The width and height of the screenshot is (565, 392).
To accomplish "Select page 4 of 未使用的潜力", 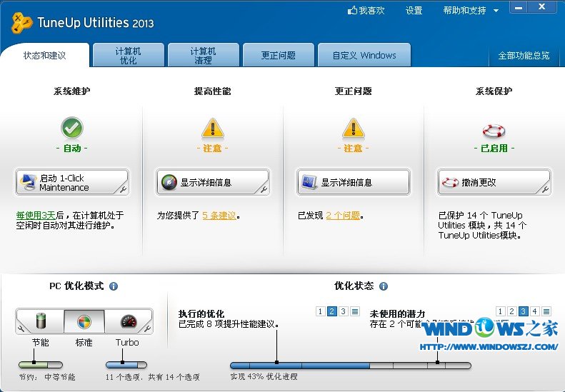I will tap(535, 311).
